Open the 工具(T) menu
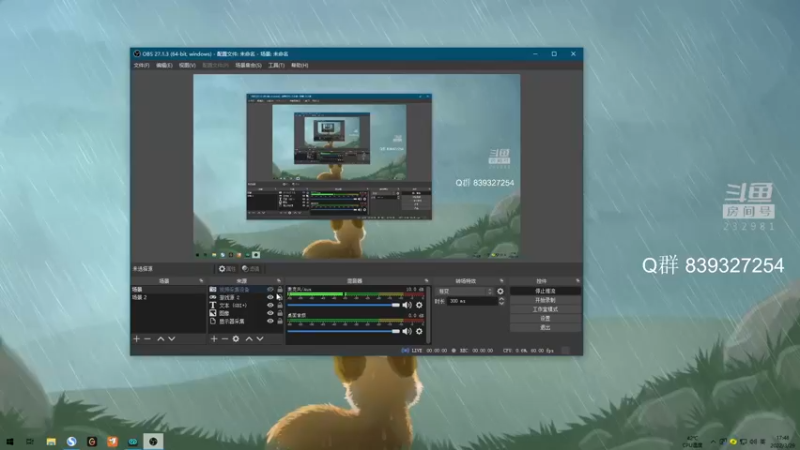 tap(277, 65)
